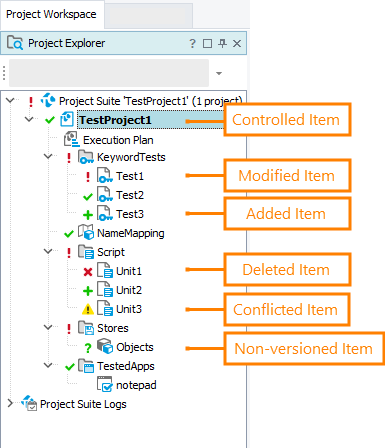The image size is (385, 448).
Task: Click the KeywordTests folder icon
Action: [86, 157]
